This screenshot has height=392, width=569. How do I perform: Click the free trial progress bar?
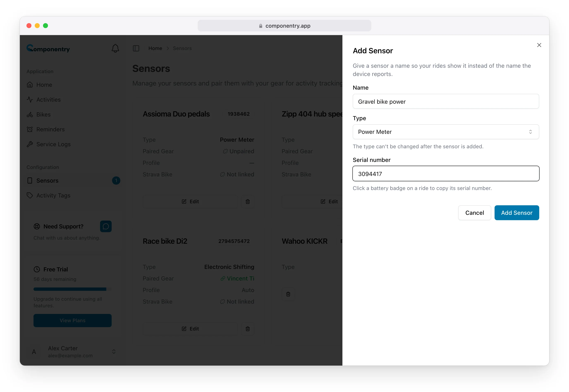72,289
